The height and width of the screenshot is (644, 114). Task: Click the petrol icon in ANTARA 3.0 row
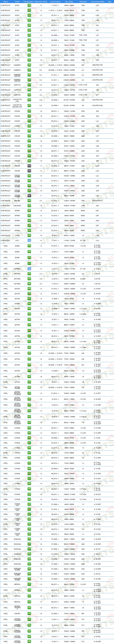[29, 284]
